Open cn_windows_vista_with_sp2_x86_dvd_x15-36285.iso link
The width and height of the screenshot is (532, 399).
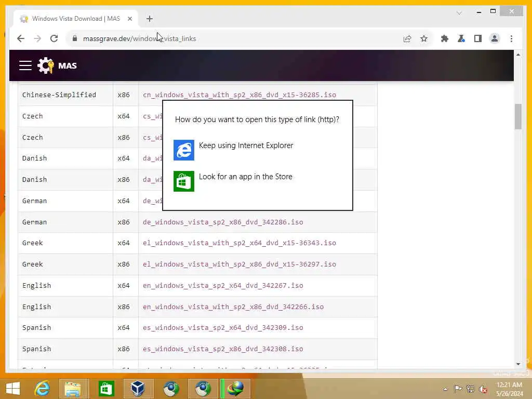coord(240,95)
